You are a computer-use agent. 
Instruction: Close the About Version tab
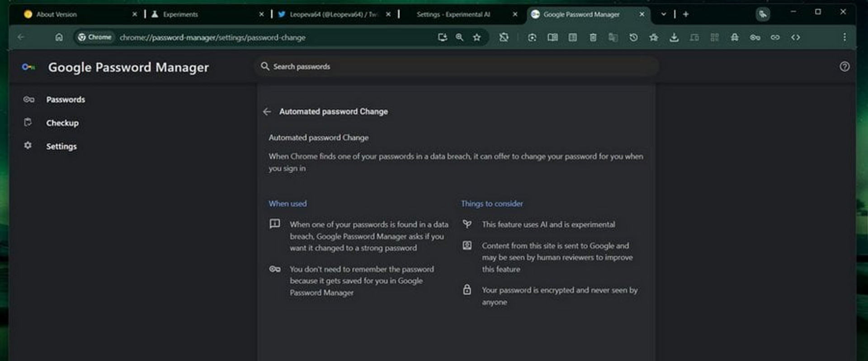tap(135, 14)
